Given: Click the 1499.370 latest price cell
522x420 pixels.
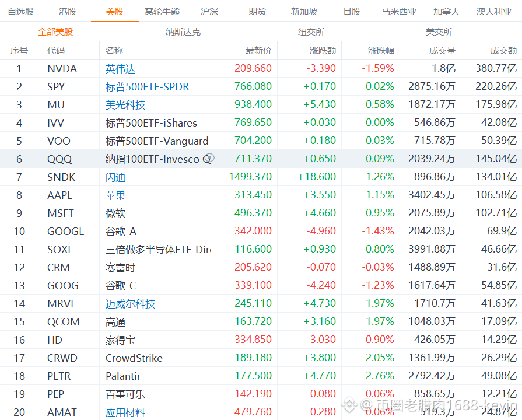Looking at the screenshot, I should 250,177.
